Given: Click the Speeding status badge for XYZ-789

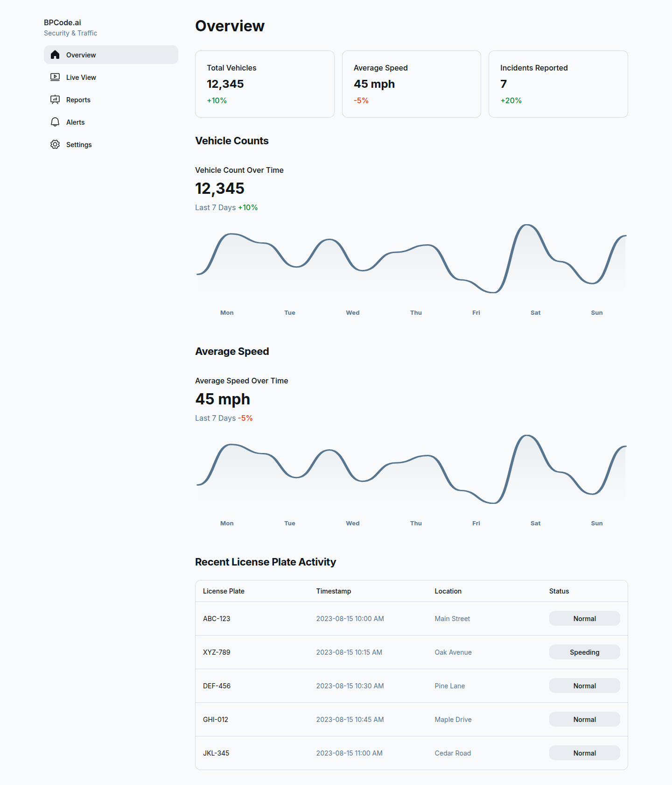Looking at the screenshot, I should [584, 652].
